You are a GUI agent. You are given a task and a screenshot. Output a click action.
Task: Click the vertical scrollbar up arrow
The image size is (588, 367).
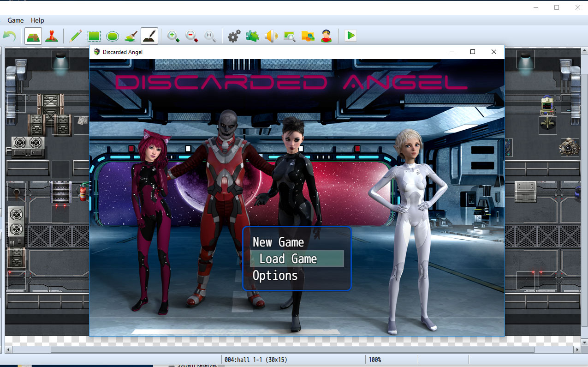pyautogui.click(x=584, y=50)
